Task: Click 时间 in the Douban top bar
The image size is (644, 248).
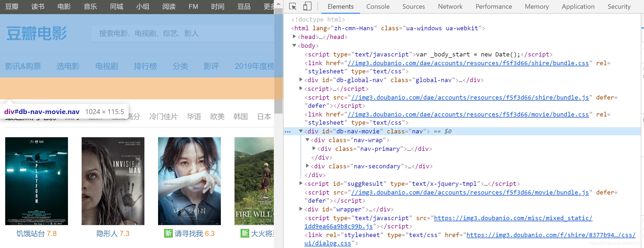Action: (x=218, y=7)
